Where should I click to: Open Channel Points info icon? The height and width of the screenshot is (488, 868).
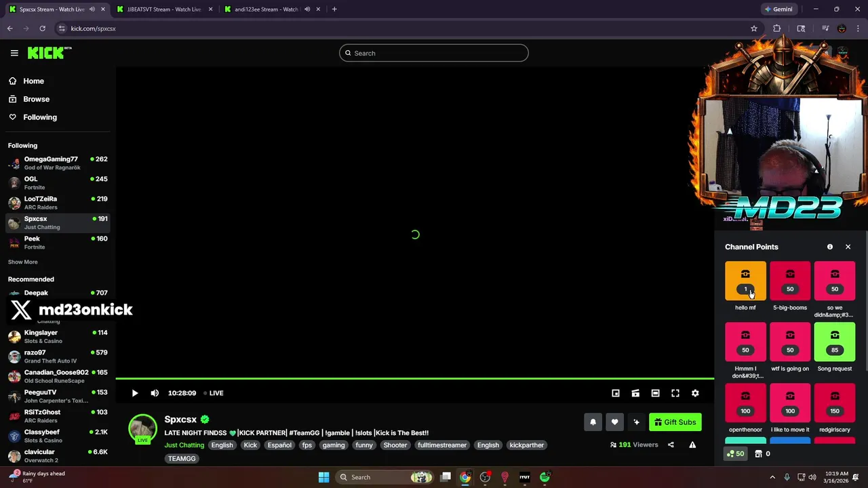tap(830, 247)
